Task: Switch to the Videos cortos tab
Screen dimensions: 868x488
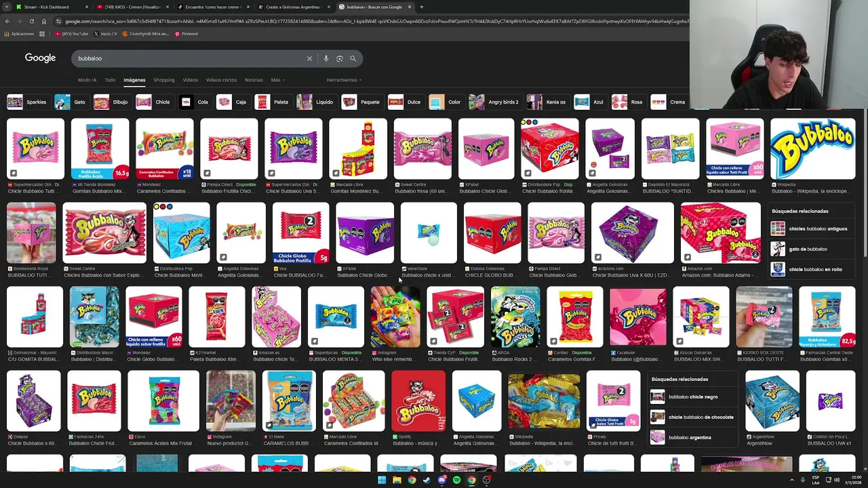Action: (221, 80)
